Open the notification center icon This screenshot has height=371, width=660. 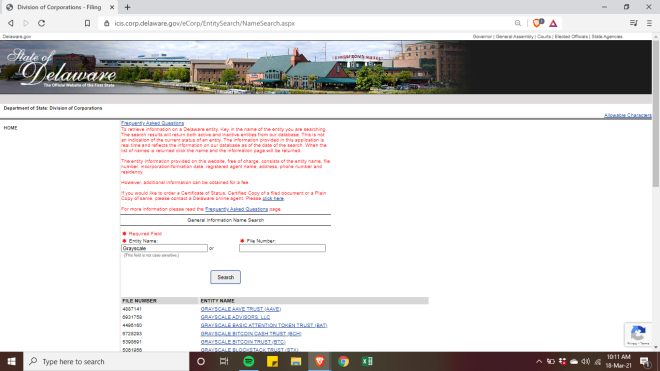click(644, 362)
